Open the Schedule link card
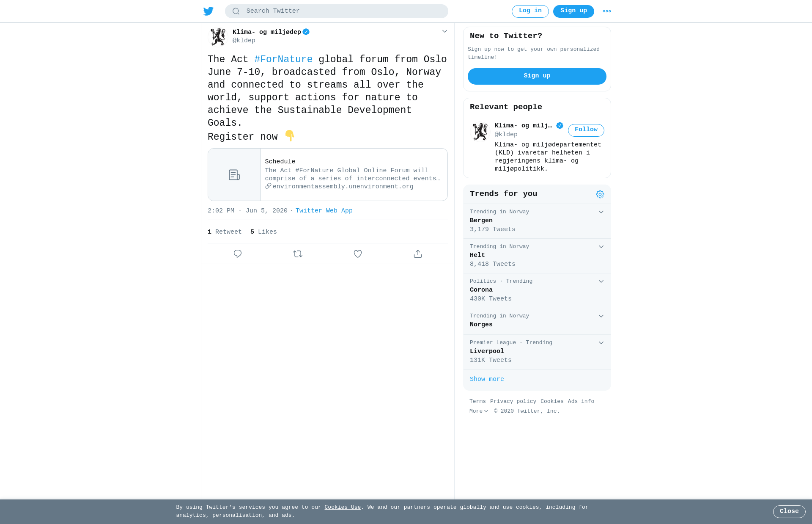This screenshot has width=812, height=524. (328, 174)
